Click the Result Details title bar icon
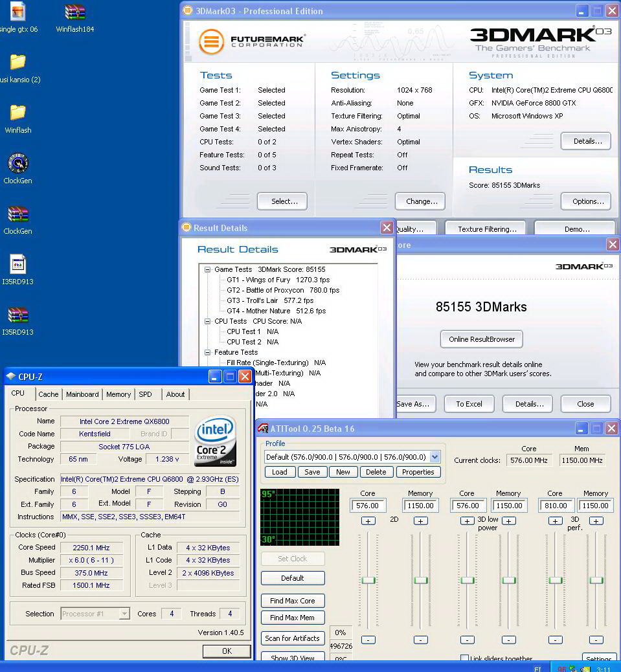 (186, 228)
